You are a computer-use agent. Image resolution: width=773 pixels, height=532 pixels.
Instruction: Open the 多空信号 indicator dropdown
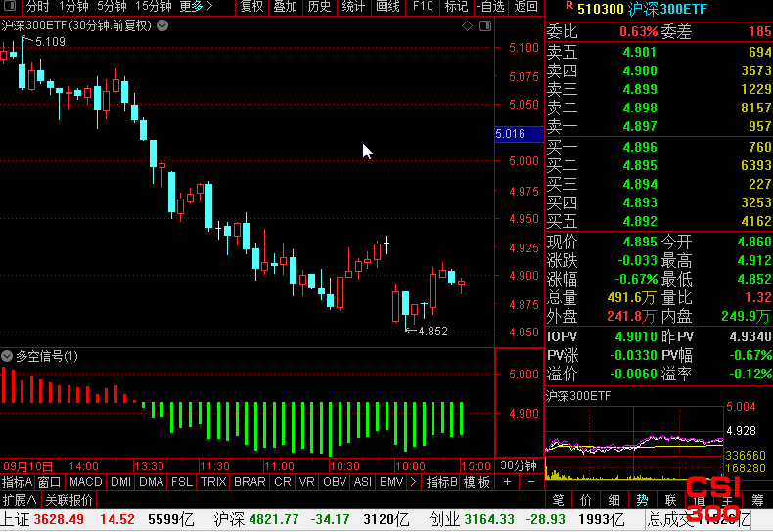click(7, 356)
